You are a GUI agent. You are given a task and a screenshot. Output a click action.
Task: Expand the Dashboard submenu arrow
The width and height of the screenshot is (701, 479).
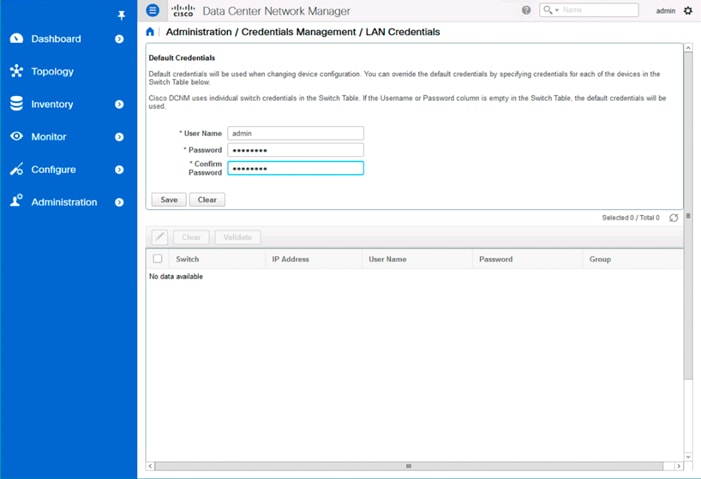click(119, 39)
